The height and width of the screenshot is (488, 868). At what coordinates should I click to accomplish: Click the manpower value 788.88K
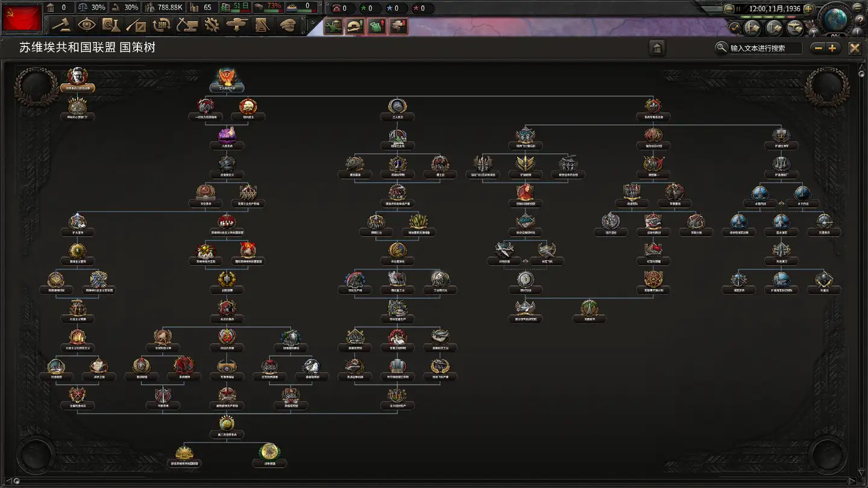[x=171, y=8]
